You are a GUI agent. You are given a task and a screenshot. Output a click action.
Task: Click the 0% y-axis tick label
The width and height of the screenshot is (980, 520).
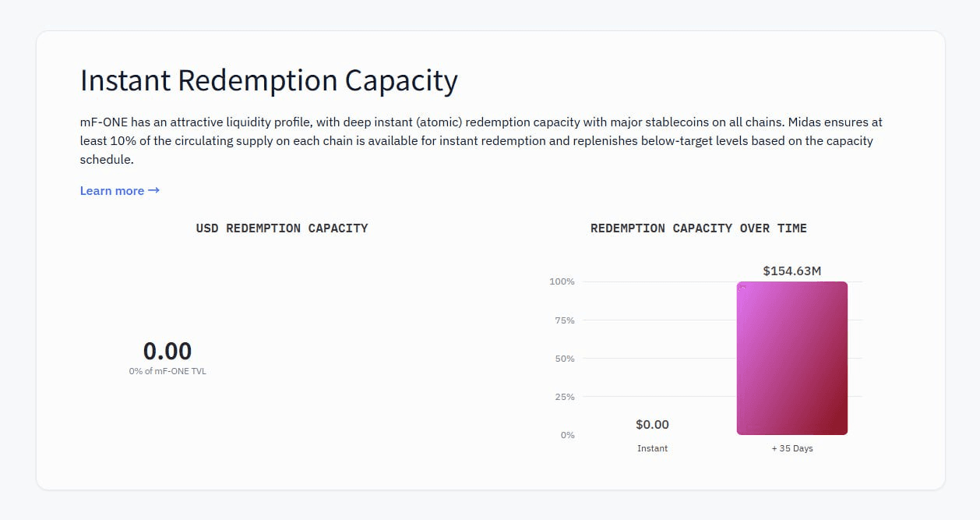[x=567, y=435]
